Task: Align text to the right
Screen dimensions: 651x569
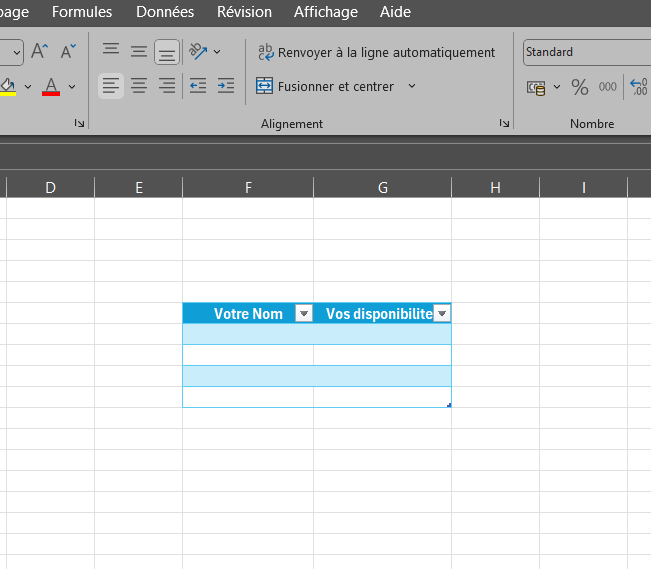Action: [167, 86]
